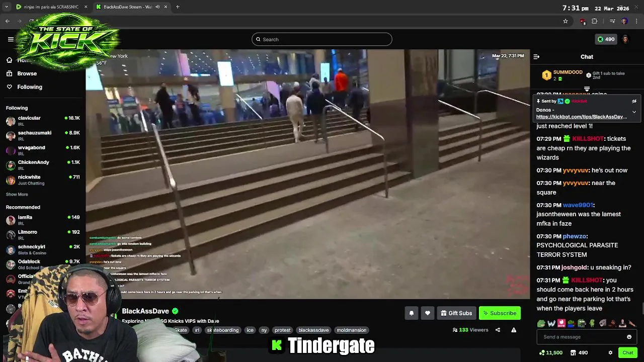Click the stream video player
The image size is (644, 362).
[307, 174]
